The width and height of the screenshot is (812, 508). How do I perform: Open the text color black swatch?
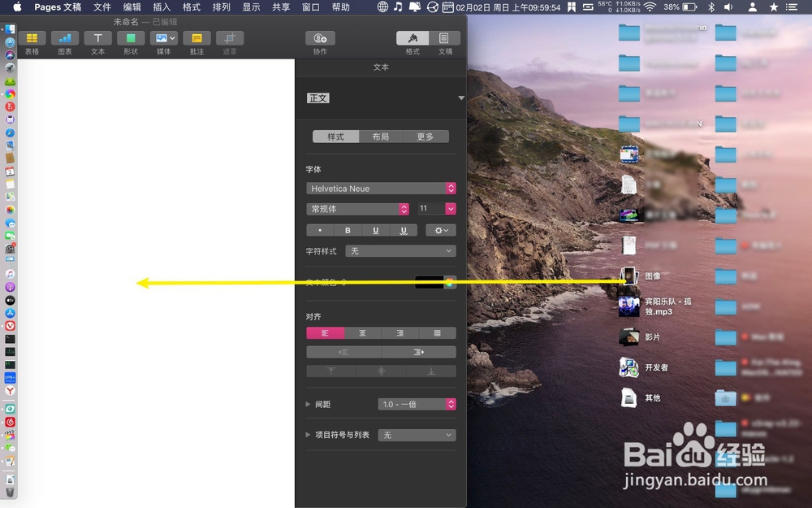(x=430, y=283)
